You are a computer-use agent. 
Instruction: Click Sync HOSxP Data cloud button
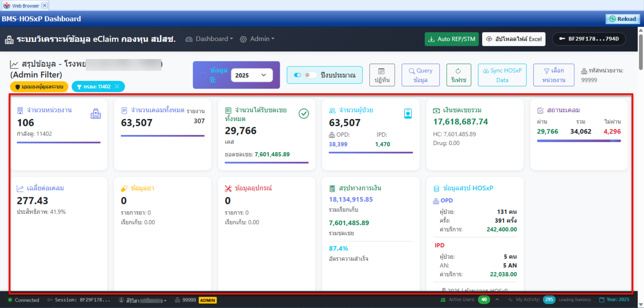[x=502, y=75]
